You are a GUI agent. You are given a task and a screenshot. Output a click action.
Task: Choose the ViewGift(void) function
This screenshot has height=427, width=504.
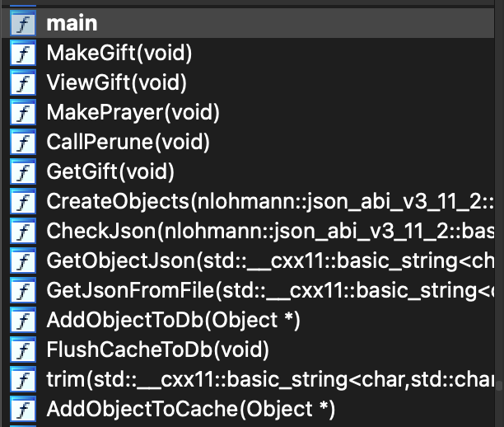248,82
